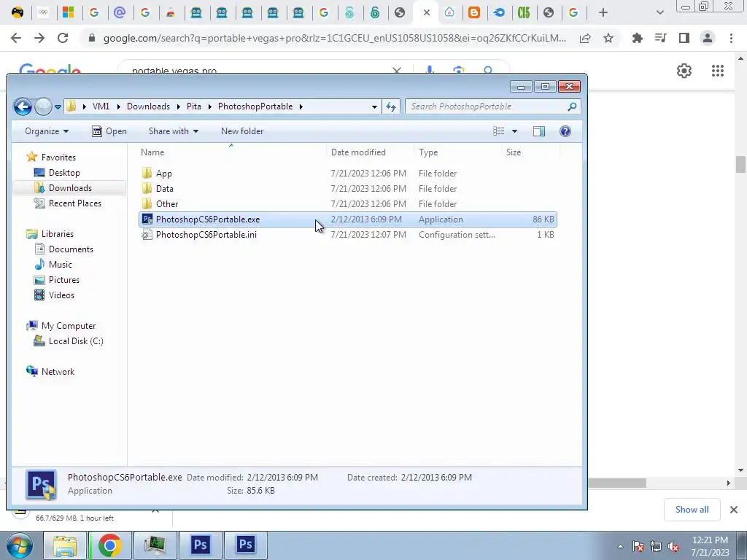The image size is (747, 560).
Task: Open a new Chrome tab
Action: [603, 13]
